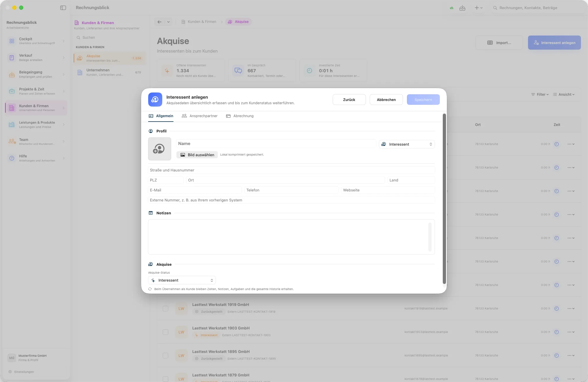Select checkbox for Lasttest Werkstatt 1903 GmbH

166,332
